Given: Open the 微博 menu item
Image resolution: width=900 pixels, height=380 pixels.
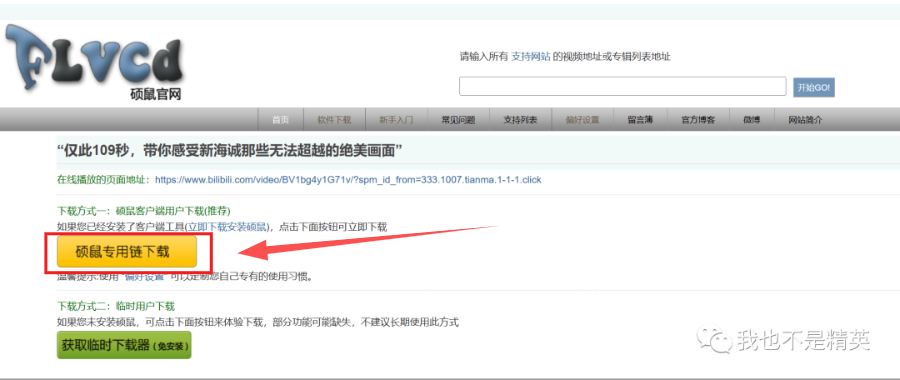Looking at the screenshot, I should [x=751, y=120].
